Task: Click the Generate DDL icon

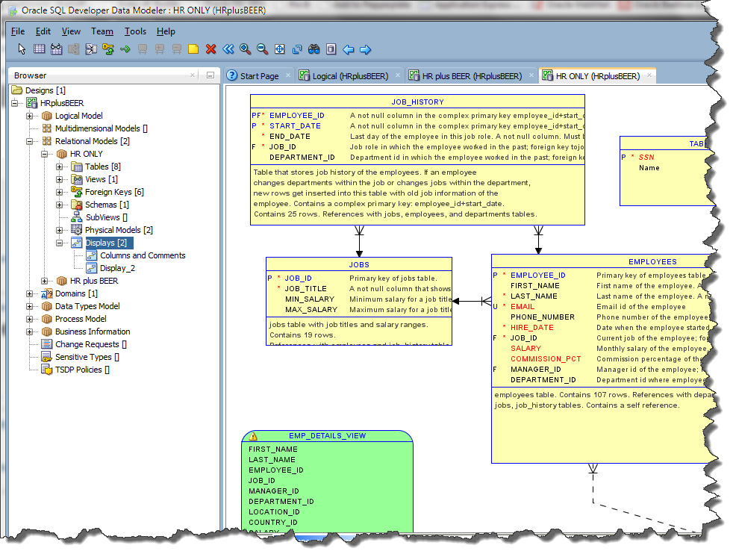Action: (331, 49)
